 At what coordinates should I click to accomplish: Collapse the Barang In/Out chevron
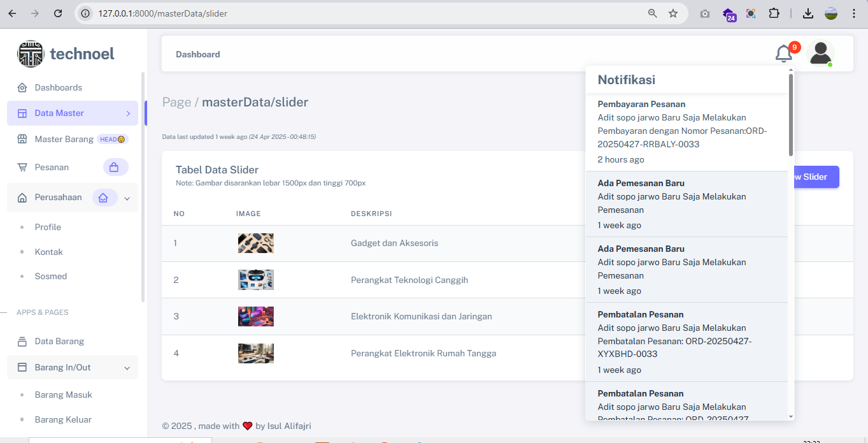(127, 368)
